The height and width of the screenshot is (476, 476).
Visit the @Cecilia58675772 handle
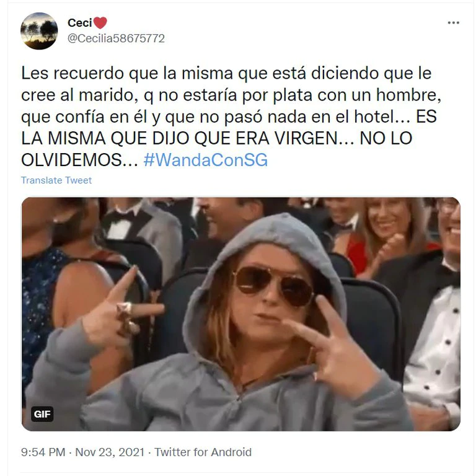(x=116, y=38)
